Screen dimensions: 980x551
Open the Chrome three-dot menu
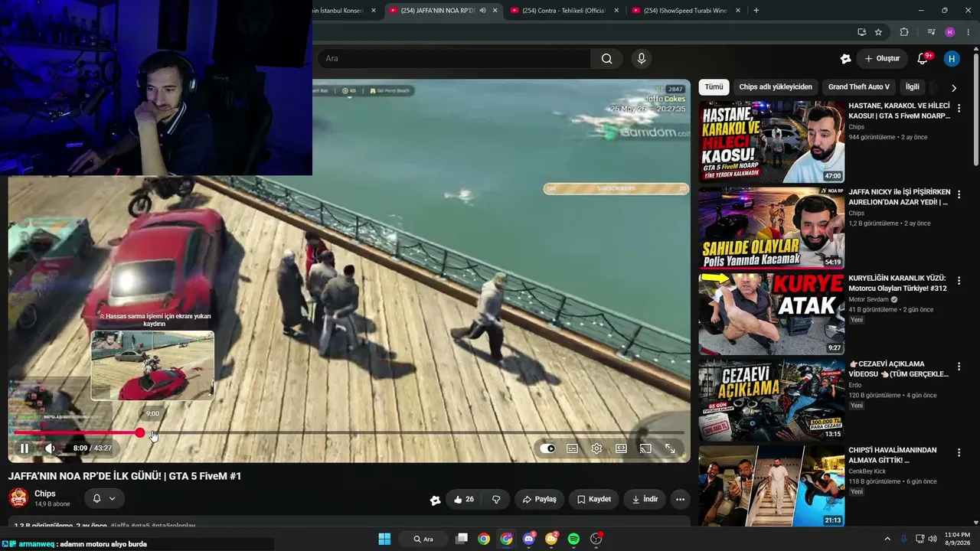[x=969, y=32]
